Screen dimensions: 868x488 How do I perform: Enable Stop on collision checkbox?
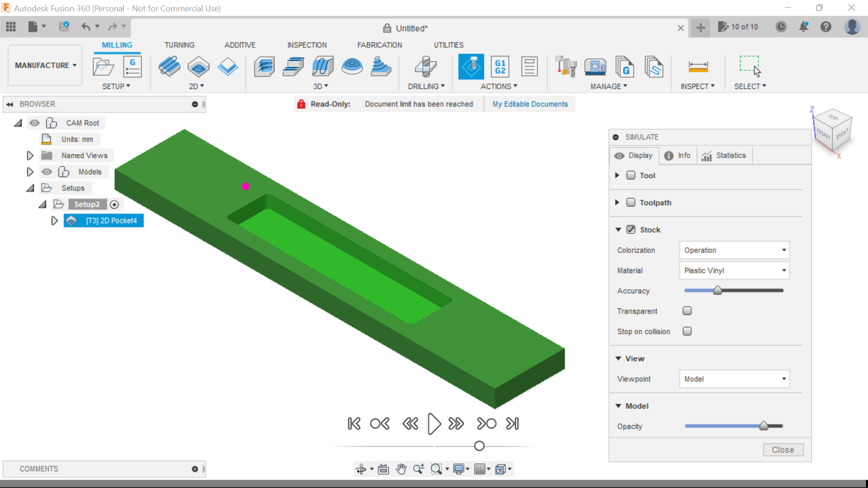687,331
